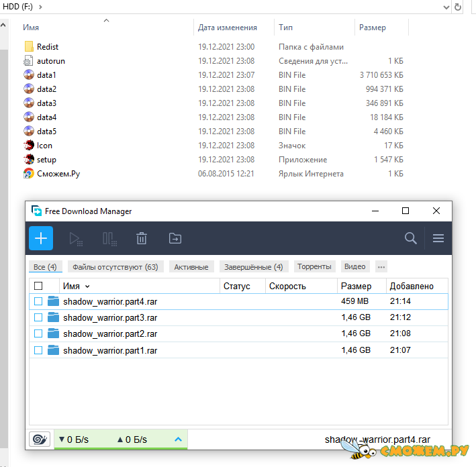The width and height of the screenshot is (476, 467).
Task: Select the Redist folder icon
Action: [29, 46]
